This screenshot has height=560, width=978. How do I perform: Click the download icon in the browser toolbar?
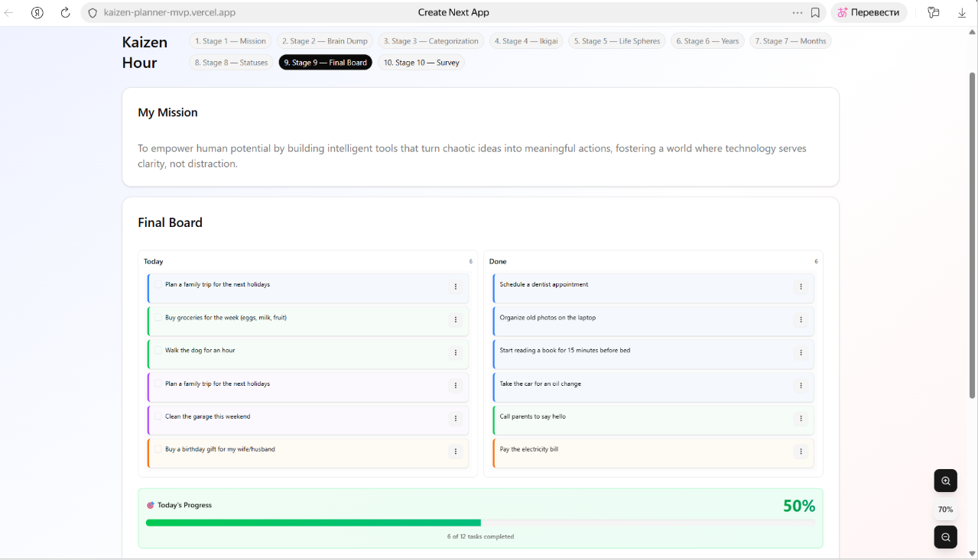coord(961,12)
